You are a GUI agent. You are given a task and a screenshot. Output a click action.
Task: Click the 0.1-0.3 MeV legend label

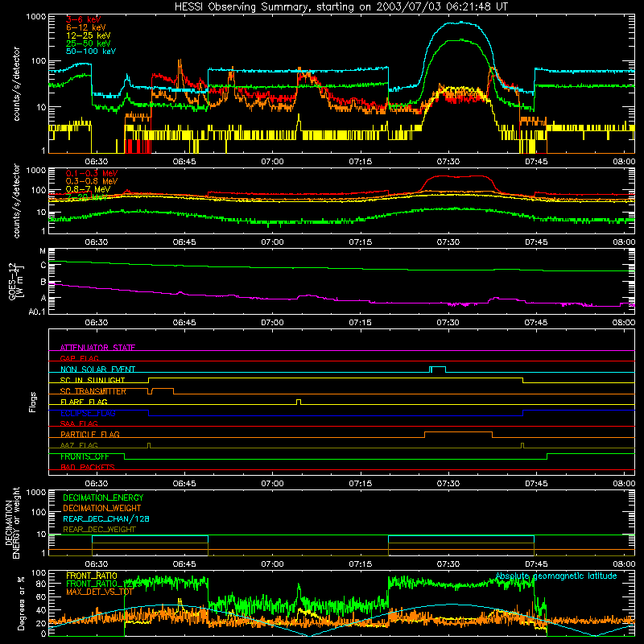coord(92,173)
